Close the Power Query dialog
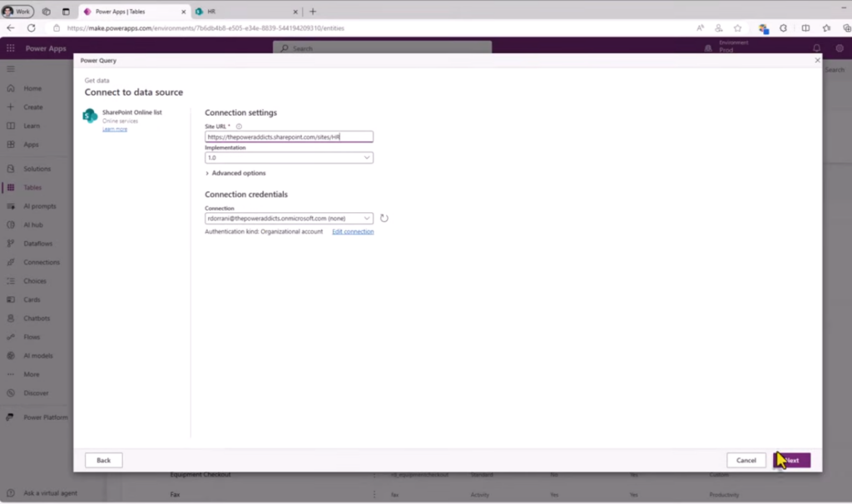The image size is (852, 504). [817, 60]
